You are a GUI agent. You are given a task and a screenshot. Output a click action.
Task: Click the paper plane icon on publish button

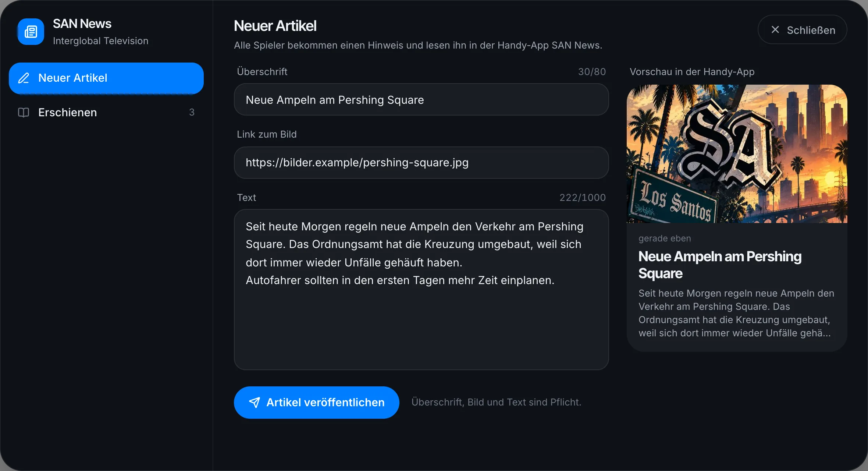click(x=255, y=402)
